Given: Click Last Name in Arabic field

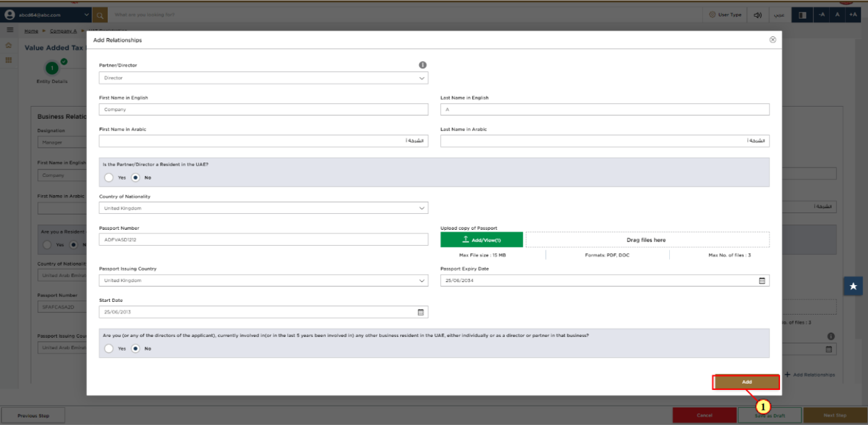Looking at the screenshot, I should [x=605, y=141].
